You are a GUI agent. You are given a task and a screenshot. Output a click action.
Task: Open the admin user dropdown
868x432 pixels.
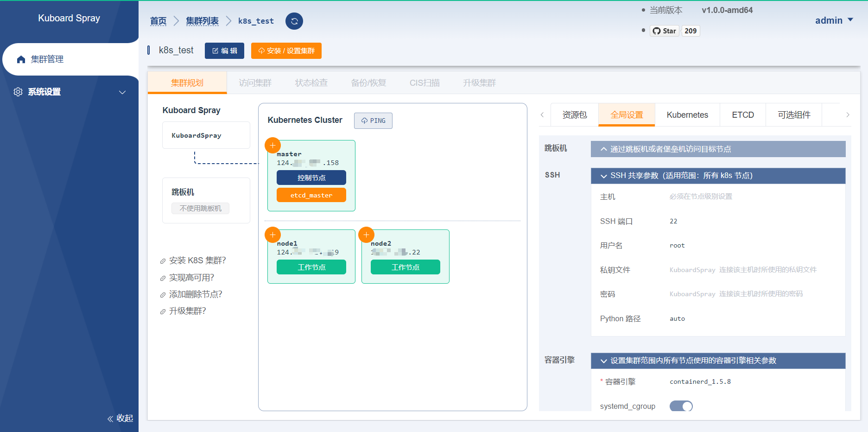pos(834,20)
